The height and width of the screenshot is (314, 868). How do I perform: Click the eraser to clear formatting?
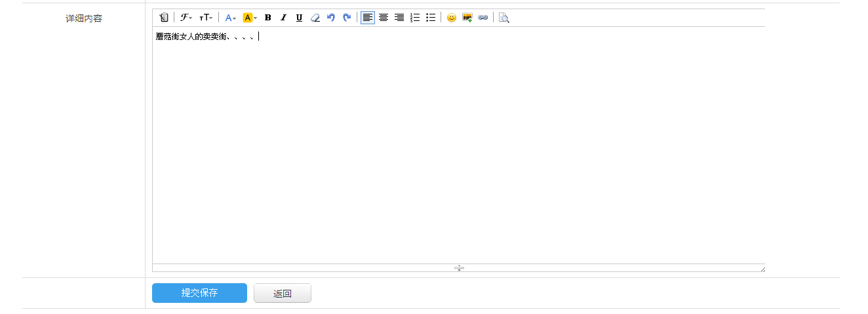[x=315, y=18]
